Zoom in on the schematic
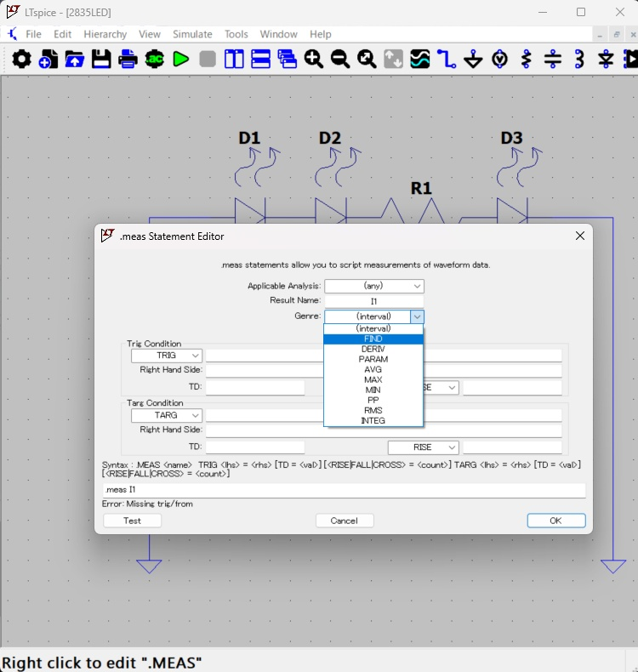This screenshot has height=672, width=638. point(314,60)
